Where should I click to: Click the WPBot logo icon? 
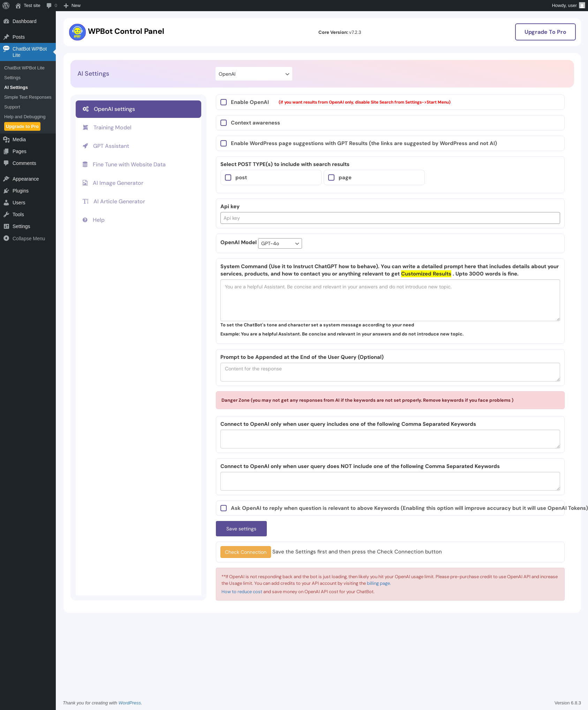77,32
